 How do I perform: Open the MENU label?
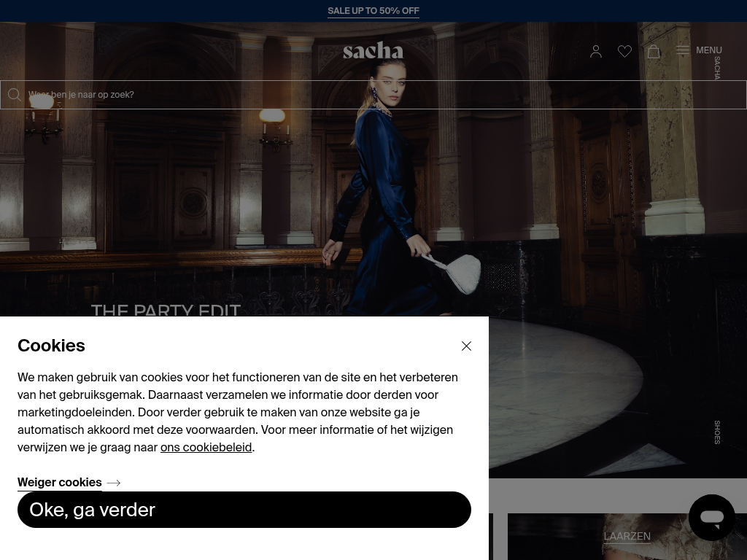click(708, 50)
